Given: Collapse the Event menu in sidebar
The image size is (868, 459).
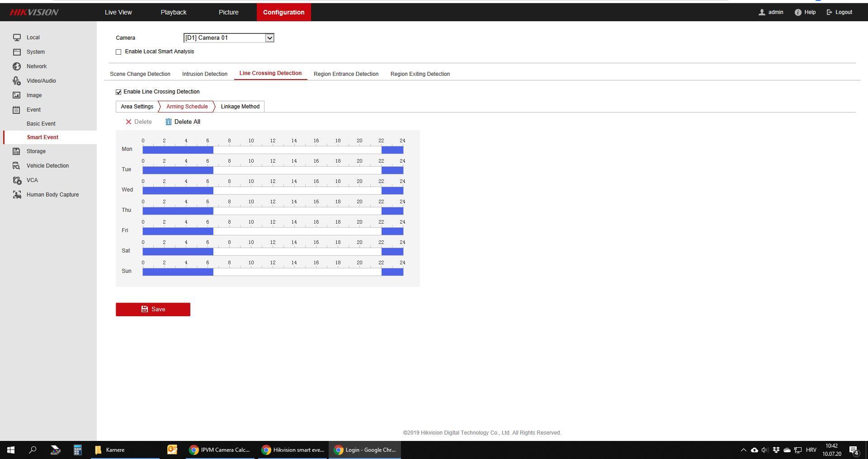Looking at the screenshot, I should click(33, 110).
